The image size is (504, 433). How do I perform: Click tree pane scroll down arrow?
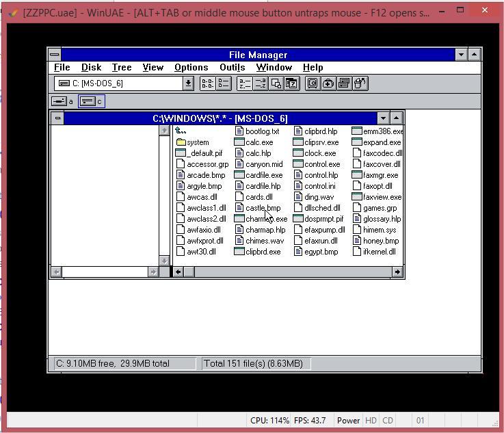tap(164, 261)
